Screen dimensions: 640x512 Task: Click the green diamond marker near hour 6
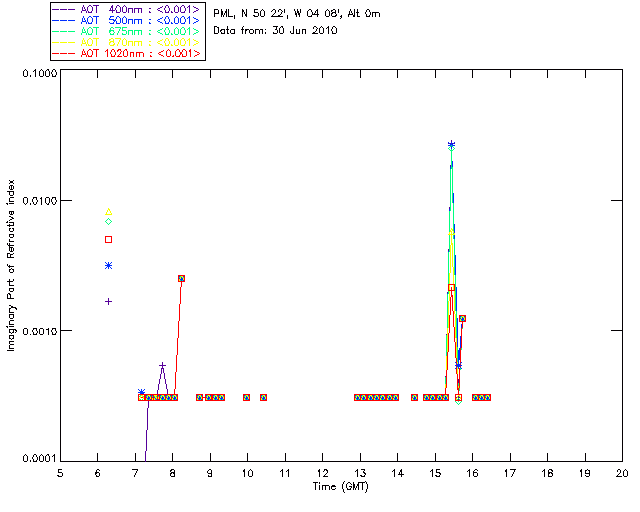[109, 221]
